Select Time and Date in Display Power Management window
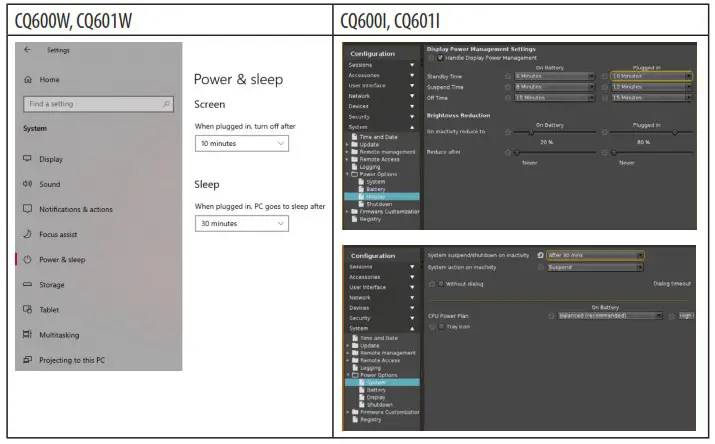The width and height of the screenshot is (715, 444). click(375, 137)
